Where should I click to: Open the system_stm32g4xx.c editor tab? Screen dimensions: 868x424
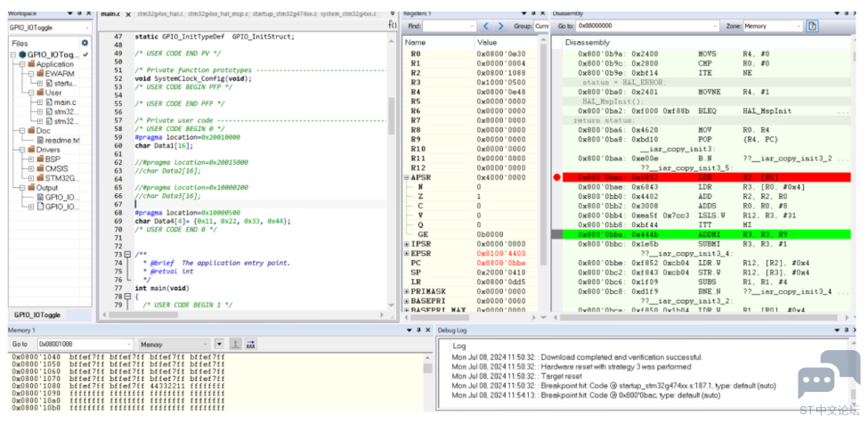347,13
